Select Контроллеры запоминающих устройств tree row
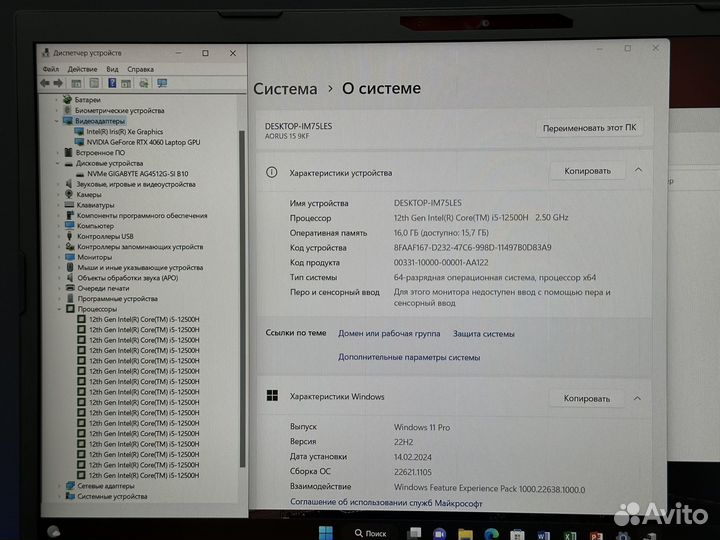This screenshot has width=720, height=540. coord(140,247)
